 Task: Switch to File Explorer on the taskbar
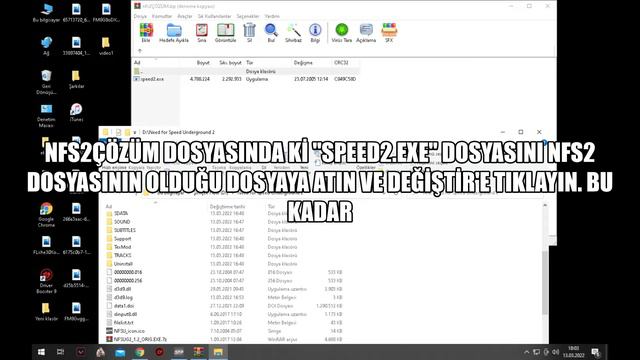click(x=218, y=352)
